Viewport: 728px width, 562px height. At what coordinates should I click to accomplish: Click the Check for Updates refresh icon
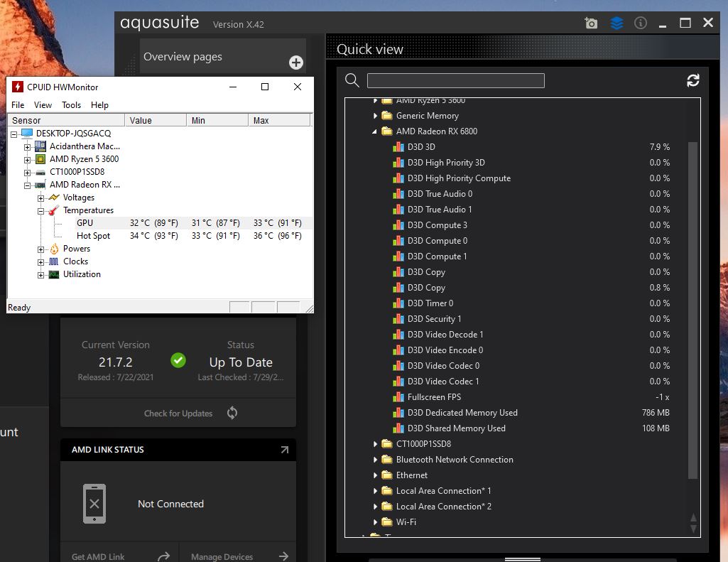point(232,413)
